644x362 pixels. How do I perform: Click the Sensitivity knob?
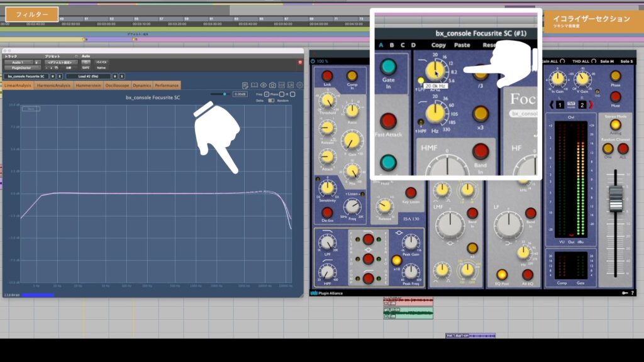click(327, 188)
